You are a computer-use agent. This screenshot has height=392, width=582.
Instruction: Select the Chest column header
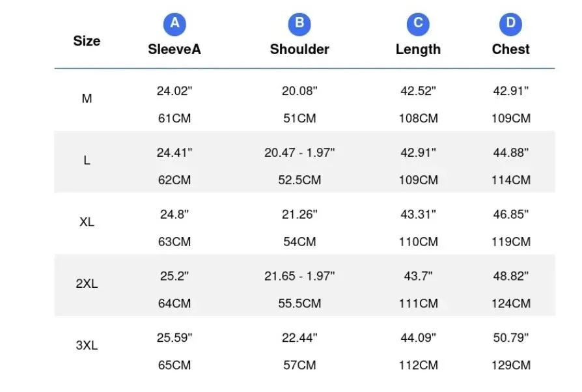510,49
